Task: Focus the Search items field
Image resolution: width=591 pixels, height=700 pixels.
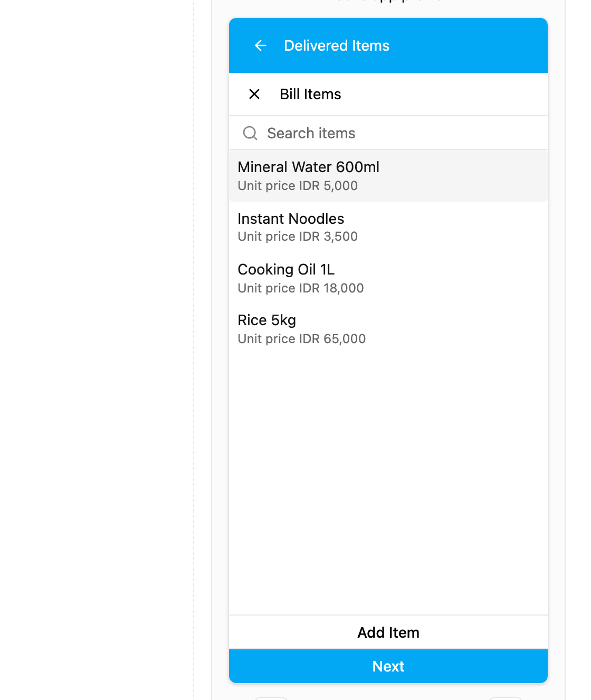Action: pos(388,133)
